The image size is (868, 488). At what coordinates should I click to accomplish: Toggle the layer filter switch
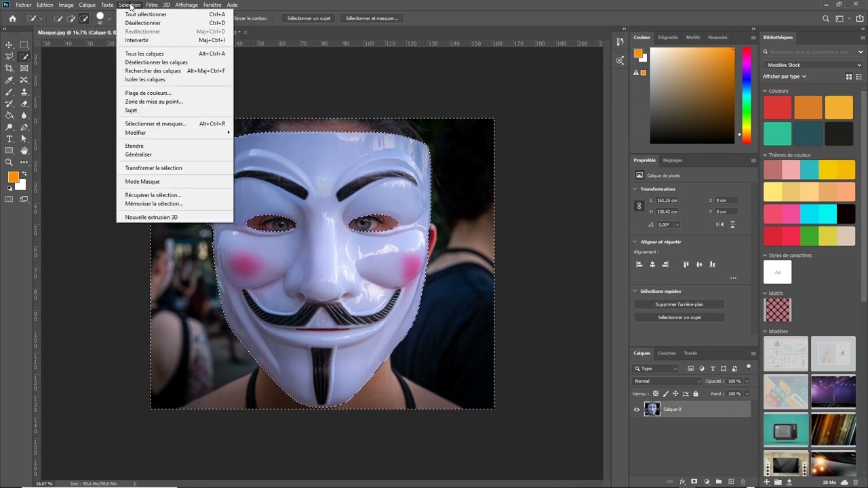click(x=749, y=367)
